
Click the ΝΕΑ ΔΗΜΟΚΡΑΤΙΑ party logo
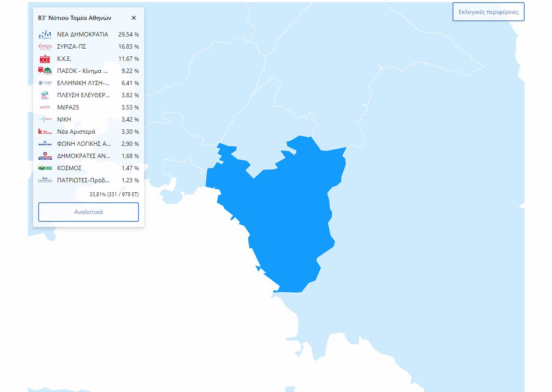tap(45, 34)
